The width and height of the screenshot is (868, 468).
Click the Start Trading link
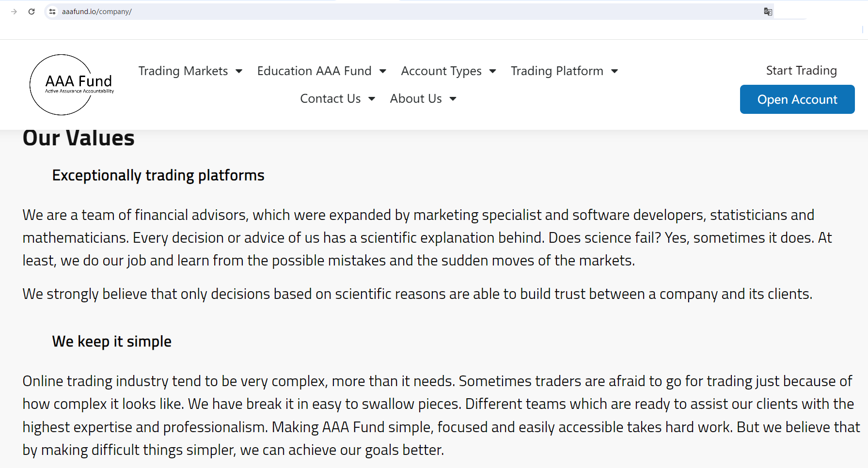[x=801, y=71]
